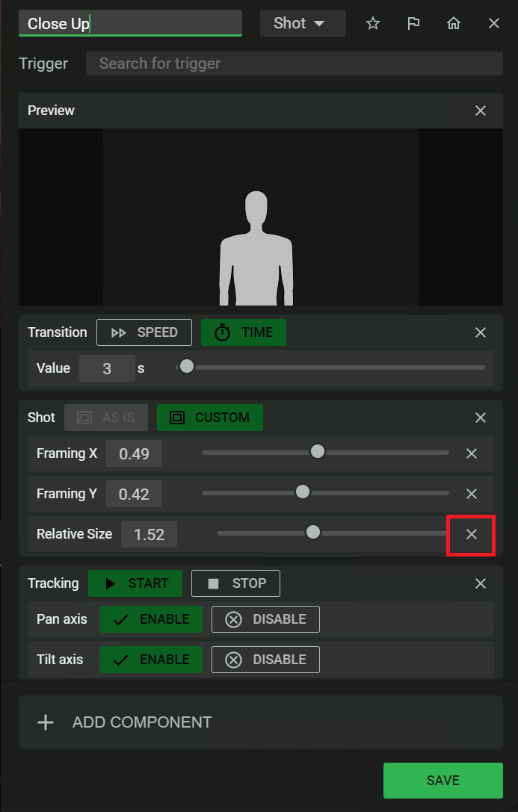Screen dimensions: 518x812
Task: Click the Relative Size value field
Action: click(149, 534)
